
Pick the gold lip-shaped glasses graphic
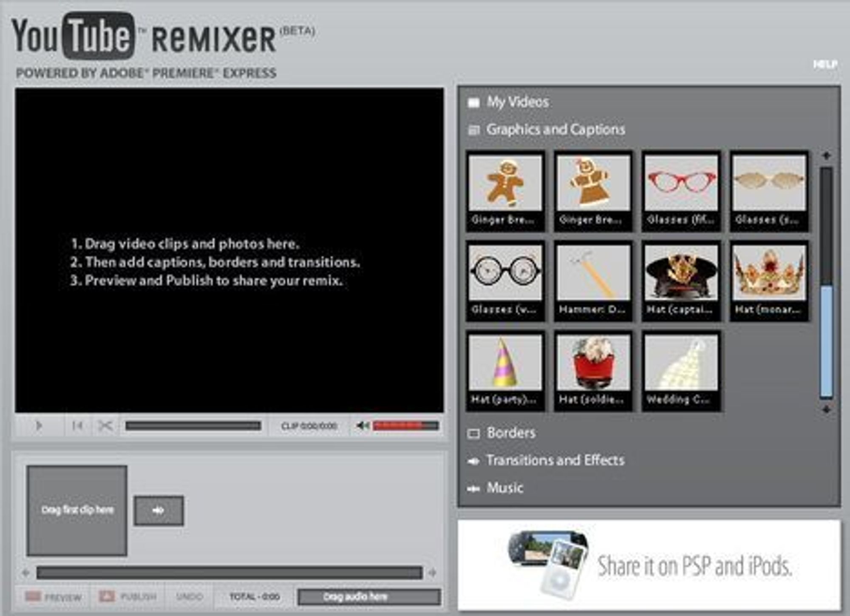[x=769, y=191]
